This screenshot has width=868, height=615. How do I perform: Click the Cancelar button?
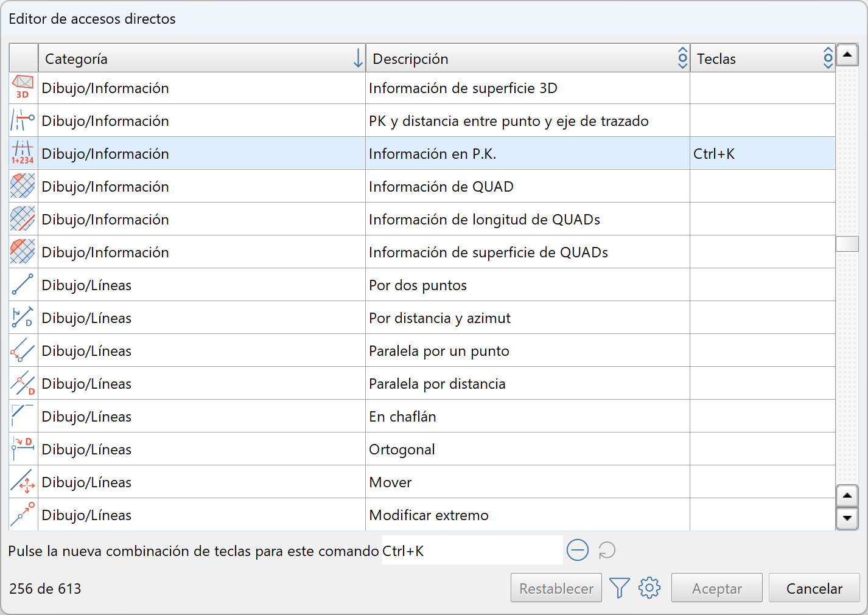click(814, 588)
